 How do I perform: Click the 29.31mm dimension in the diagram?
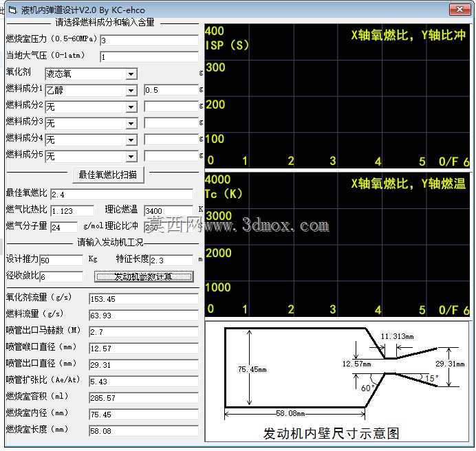click(450, 364)
